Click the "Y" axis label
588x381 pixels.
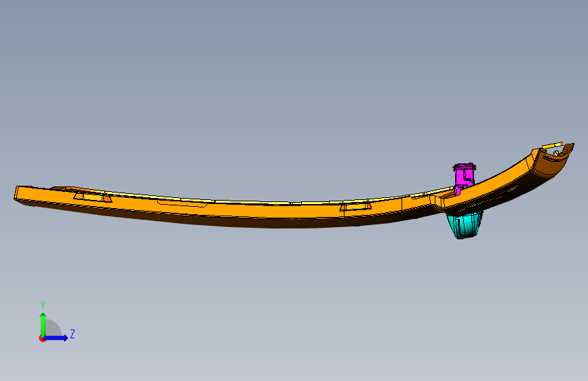pyautogui.click(x=43, y=305)
